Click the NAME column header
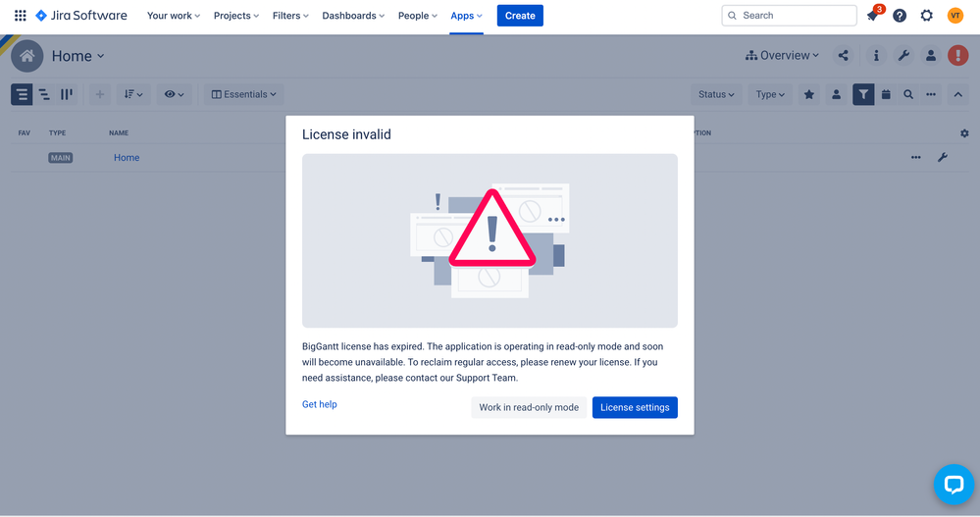Viewport: 980px width, 517px height. 119,133
